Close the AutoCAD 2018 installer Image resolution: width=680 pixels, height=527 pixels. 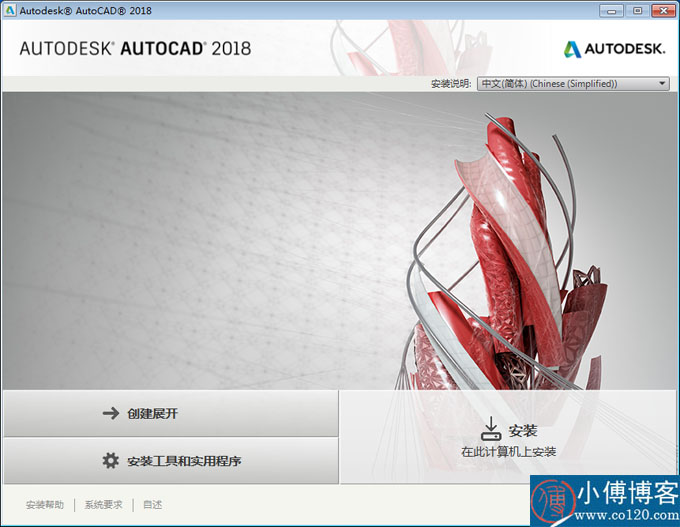[661, 11]
